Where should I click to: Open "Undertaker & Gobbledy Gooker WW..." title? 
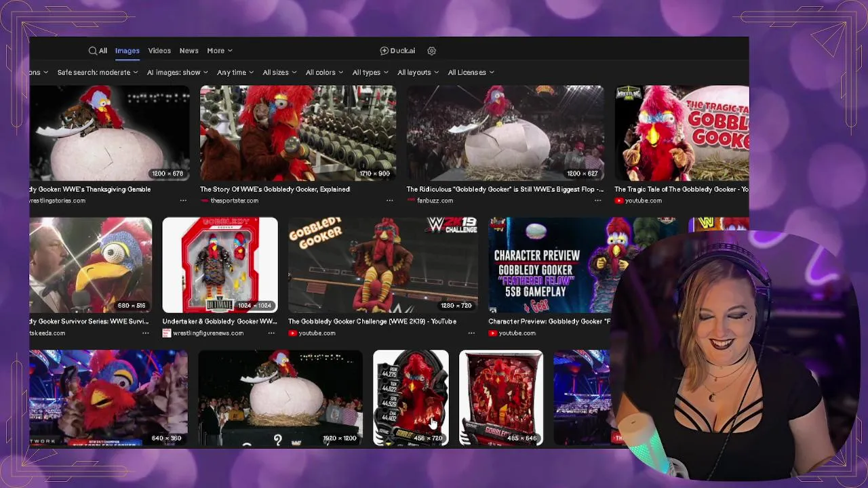click(x=220, y=321)
